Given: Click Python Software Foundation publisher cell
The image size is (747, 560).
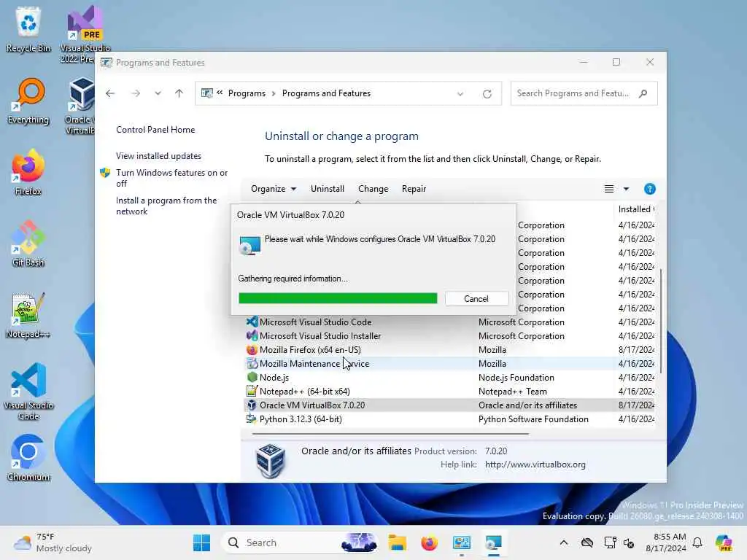Looking at the screenshot, I should tap(533, 419).
